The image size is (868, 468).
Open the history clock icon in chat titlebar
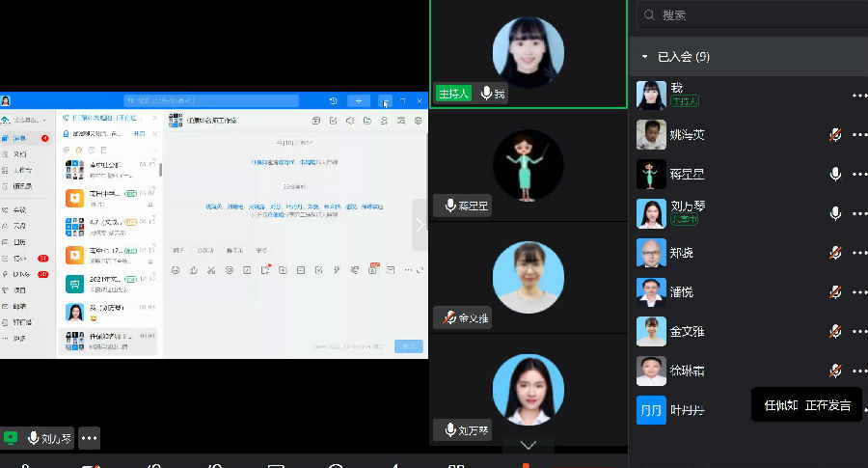333,100
